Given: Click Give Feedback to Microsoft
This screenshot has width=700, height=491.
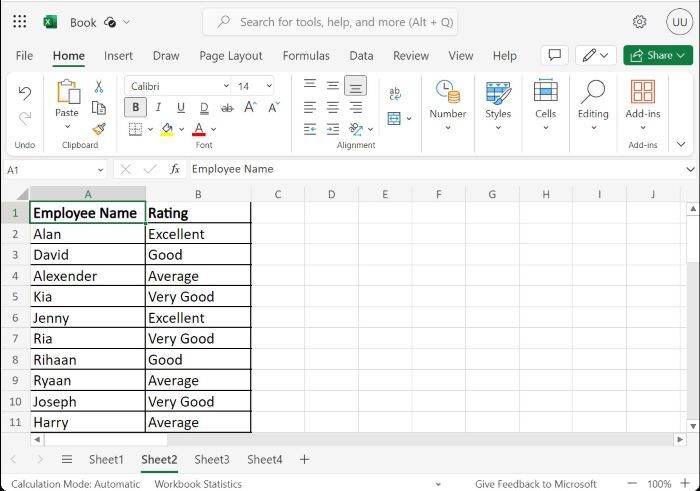Looking at the screenshot, I should click(536, 484).
